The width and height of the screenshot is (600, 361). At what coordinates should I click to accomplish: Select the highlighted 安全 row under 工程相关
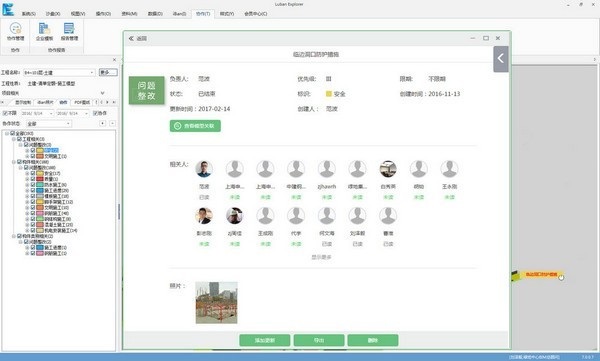[x=51, y=150]
